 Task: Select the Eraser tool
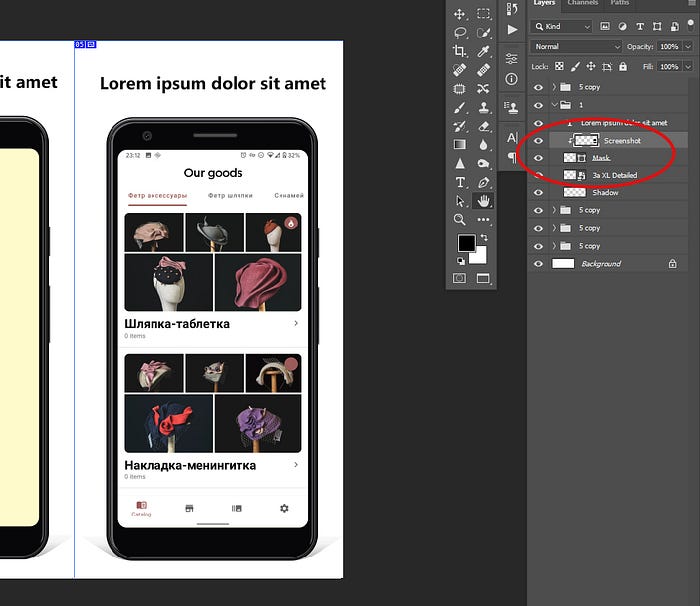483,126
